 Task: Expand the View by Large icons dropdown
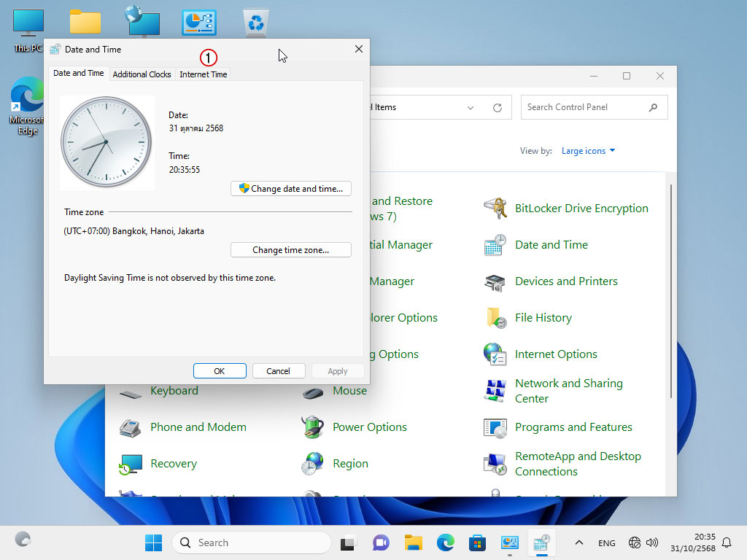(588, 151)
